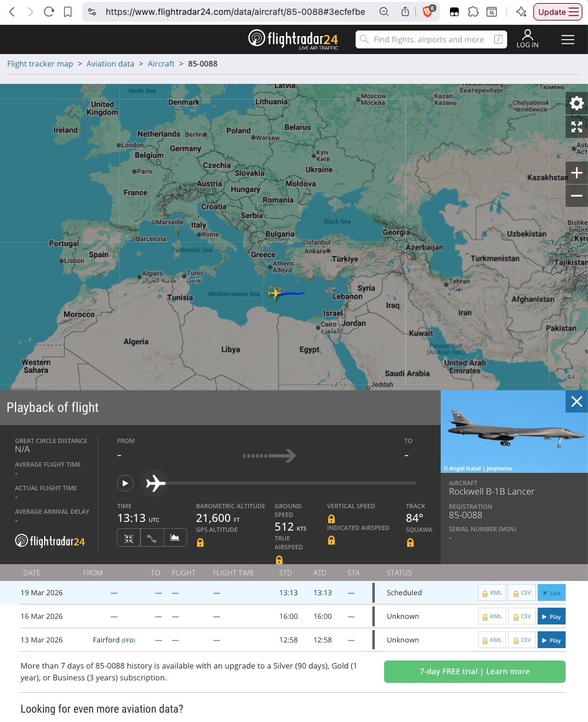Click the locked vertical speed icon
Screen dimensions: 588x722
click(331, 519)
